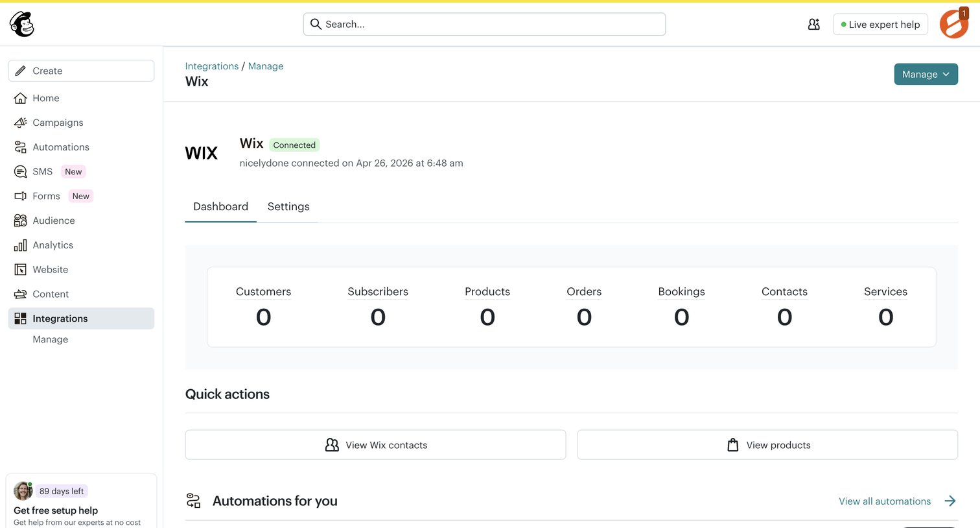
Task: Click the Contacts stat label
Action: (x=784, y=292)
